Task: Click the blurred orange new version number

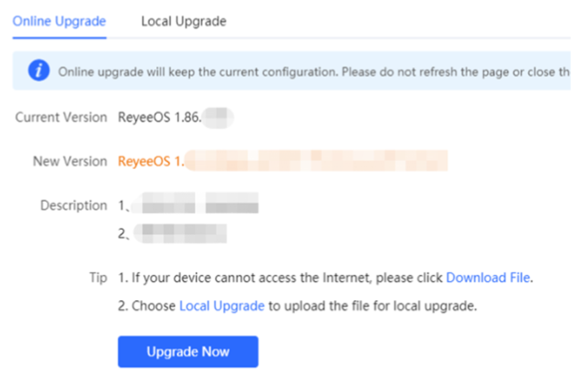Action: tap(316, 160)
